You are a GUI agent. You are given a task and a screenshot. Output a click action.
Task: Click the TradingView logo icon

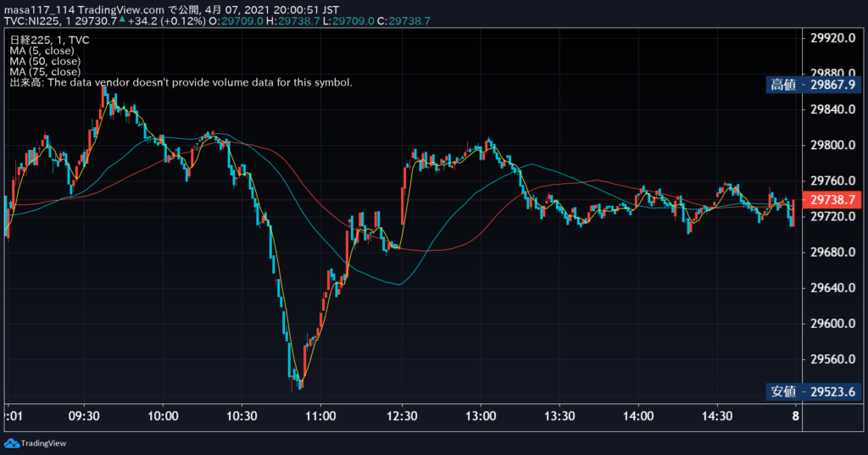[12, 443]
